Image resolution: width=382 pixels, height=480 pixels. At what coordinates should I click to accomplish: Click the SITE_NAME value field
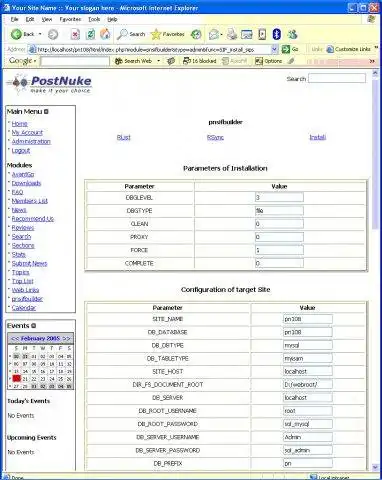coord(308,319)
